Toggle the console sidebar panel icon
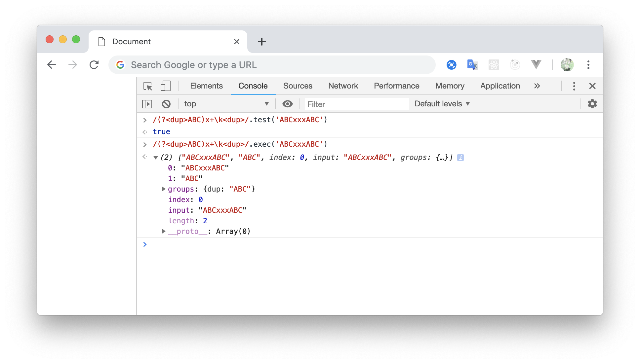This screenshot has height=364, width=640. (x=147, y=104)
